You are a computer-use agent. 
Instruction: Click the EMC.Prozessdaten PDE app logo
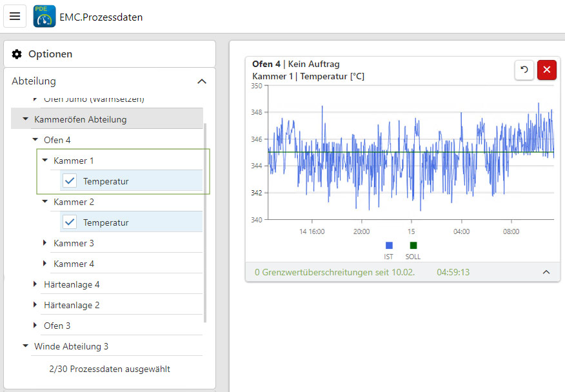[45, 17]
